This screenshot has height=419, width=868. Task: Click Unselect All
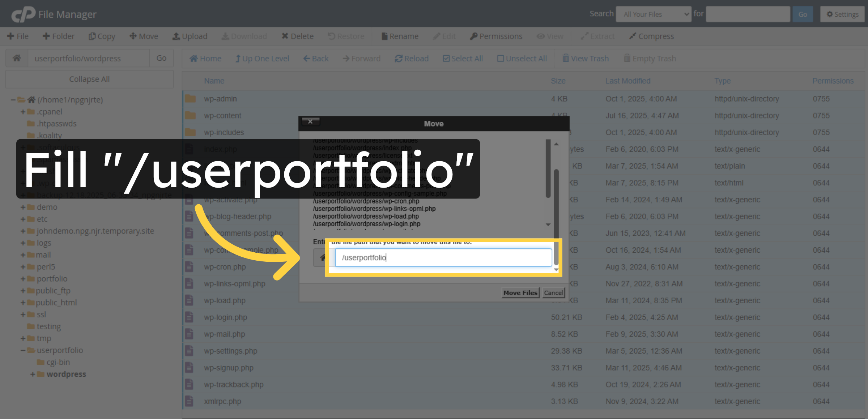522,58
